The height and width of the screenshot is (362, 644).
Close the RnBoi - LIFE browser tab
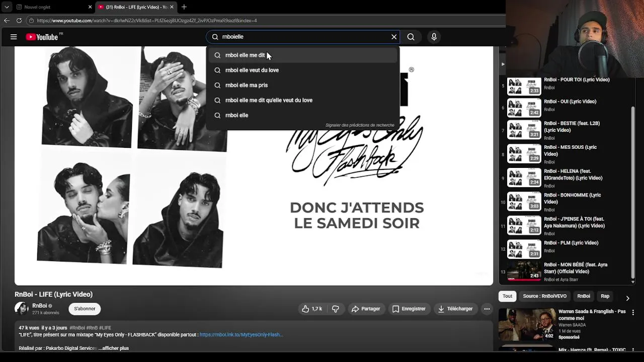pyautogui.click(x=172, y=7)
